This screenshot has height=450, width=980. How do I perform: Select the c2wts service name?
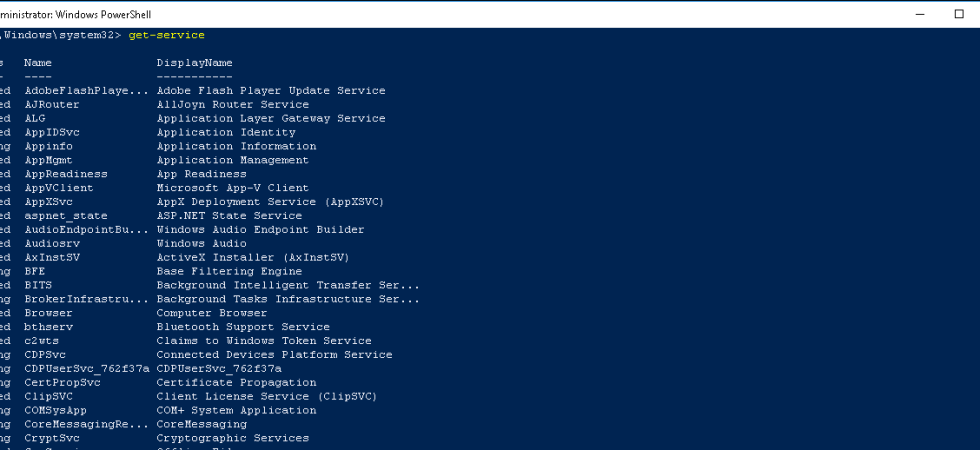[x=41, y=341]
